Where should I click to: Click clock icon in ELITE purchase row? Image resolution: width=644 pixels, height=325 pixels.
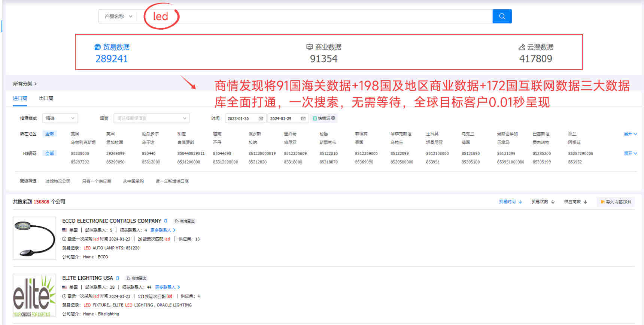point(64,296)
